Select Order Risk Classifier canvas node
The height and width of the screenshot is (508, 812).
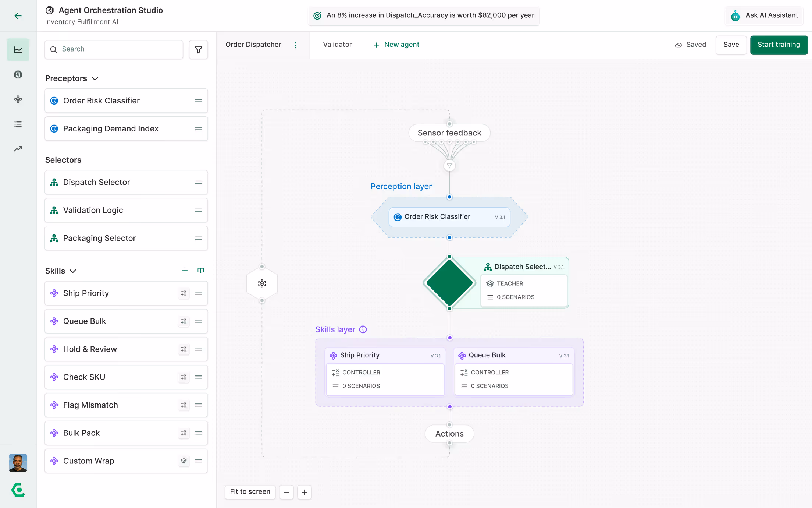coord(449,217)
